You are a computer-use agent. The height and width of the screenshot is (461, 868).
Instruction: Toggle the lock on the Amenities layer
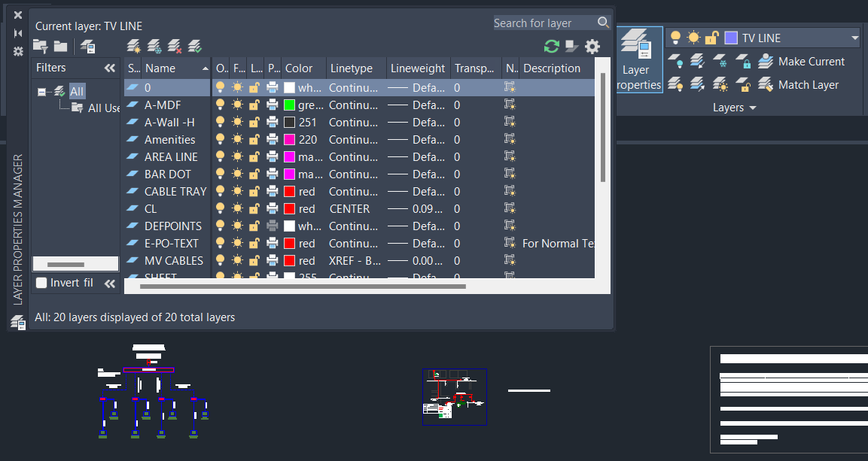254,139
